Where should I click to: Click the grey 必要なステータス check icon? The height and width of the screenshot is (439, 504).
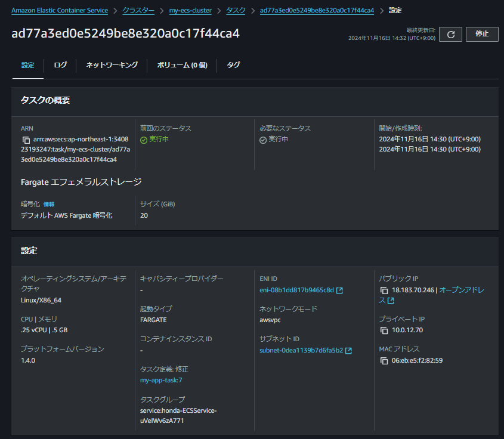point(263,140)
